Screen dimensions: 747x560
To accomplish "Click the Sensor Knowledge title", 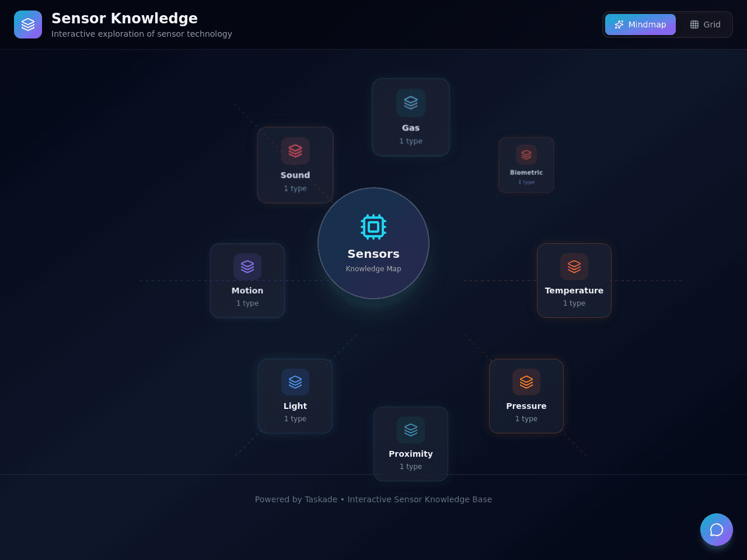I will [x=124, y=18].
